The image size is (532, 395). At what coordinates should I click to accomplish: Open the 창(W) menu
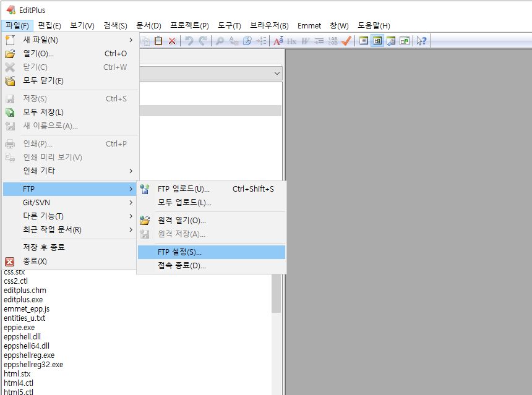pos(339,26)
